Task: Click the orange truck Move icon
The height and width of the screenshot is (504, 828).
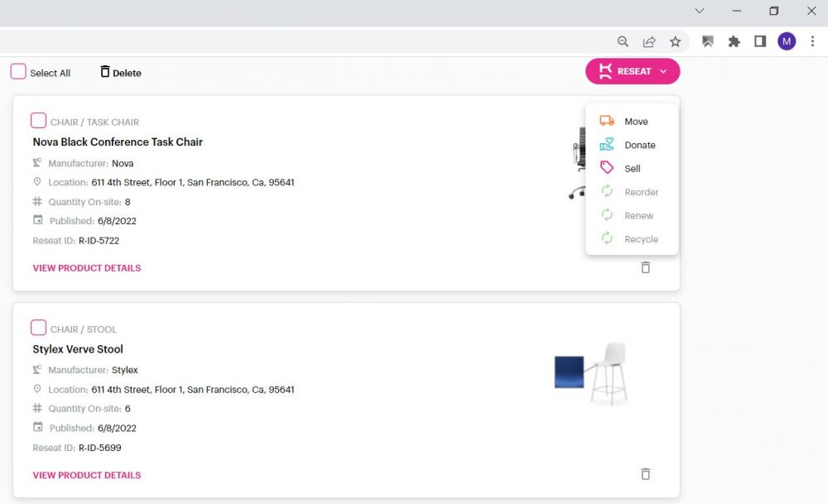Action: tap(607, 121)
